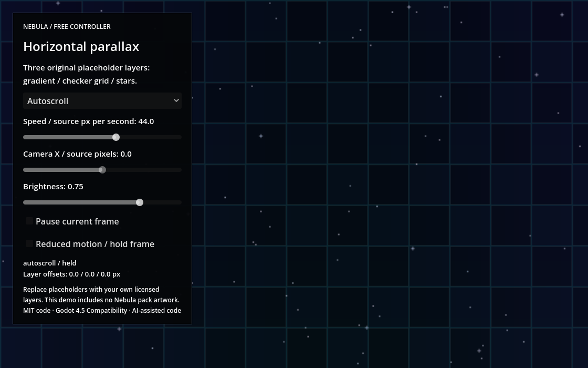Viewport: 588px width, 368px height.
Task: Click the Brightness slider handle
Action: point(140,202)
